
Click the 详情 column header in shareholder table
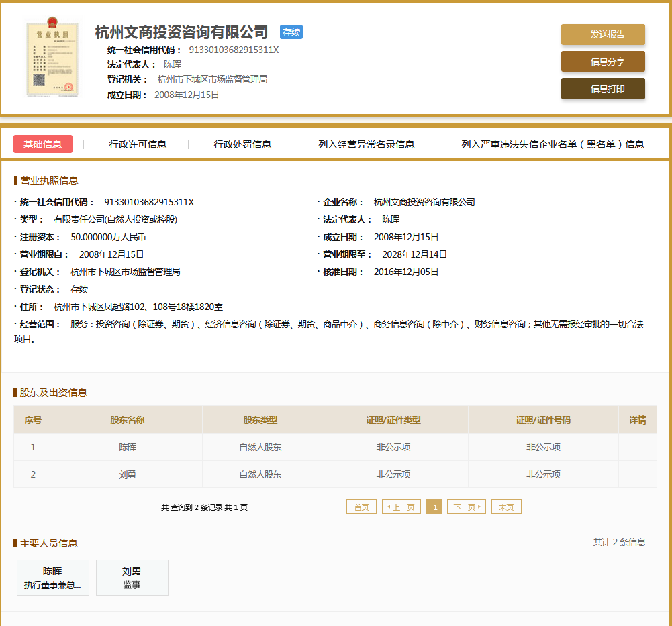coord(637,420)
